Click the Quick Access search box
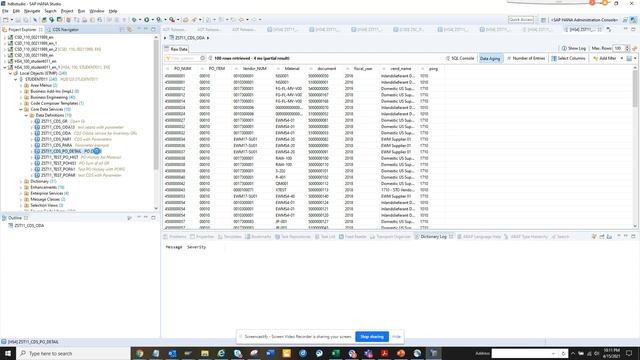Image resolution: width=640 pixels, height=360 pixels. click(x=521, y=20)
